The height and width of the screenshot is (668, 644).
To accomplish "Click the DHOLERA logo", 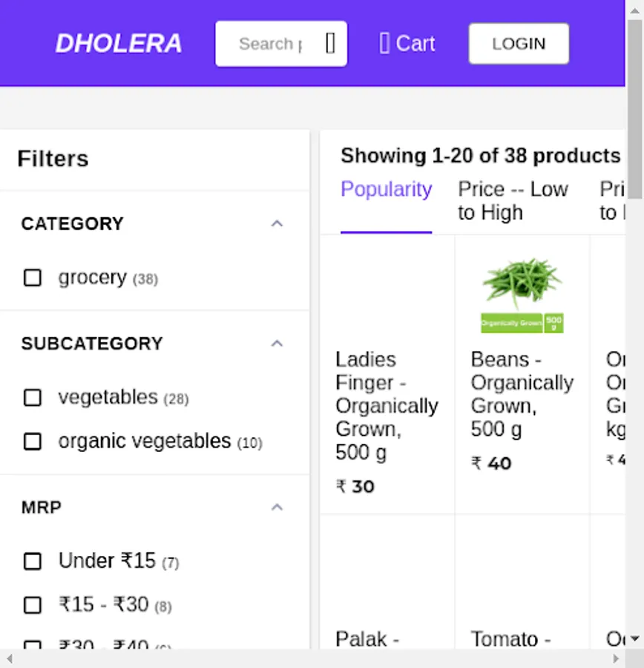I will (119, 44).
